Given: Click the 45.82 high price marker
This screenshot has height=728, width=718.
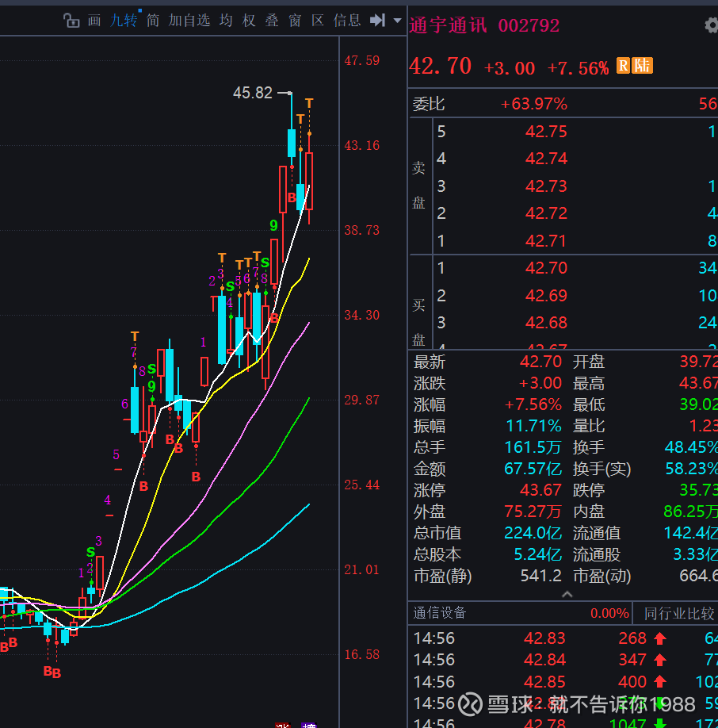Looking at the screenshot, I should (253, 93).
